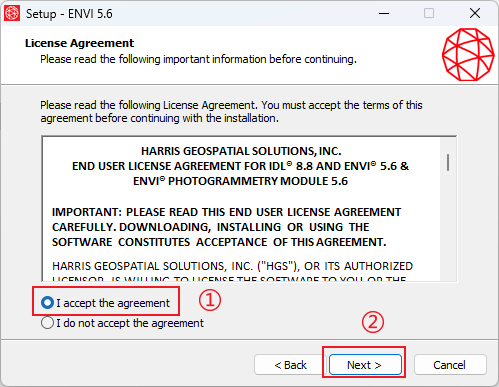The height and width of the screenshot is (387, 499).
Task: Click the "License Agreement" page heading
Action: 79,43
